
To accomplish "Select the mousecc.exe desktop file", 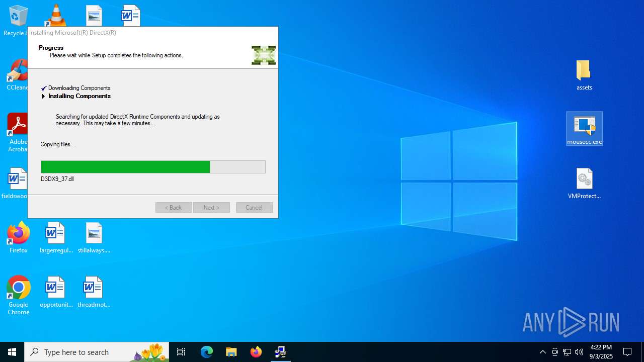I will (x=584, y=129).
